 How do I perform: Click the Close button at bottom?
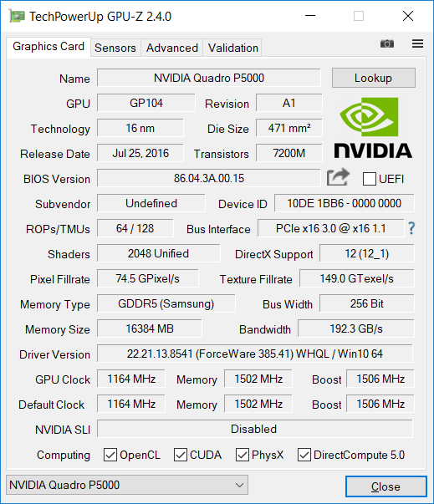pyautogui.click(x=386, y=486)
